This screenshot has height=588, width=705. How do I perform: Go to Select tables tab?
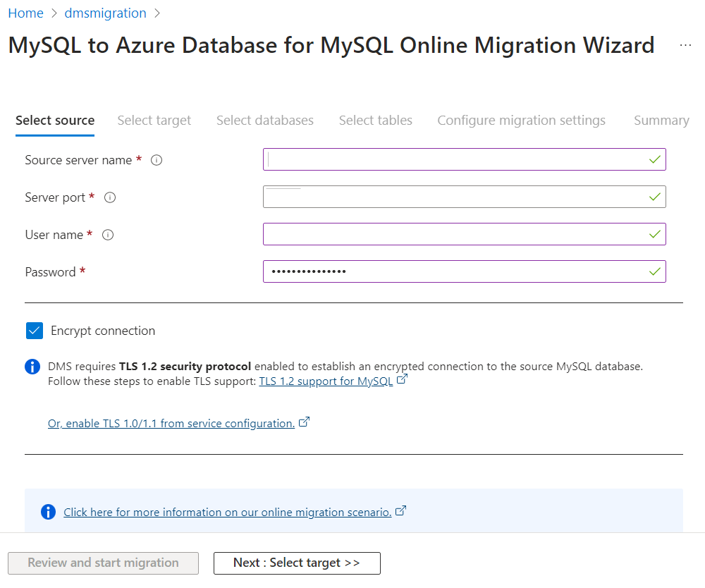click(376, 121)
